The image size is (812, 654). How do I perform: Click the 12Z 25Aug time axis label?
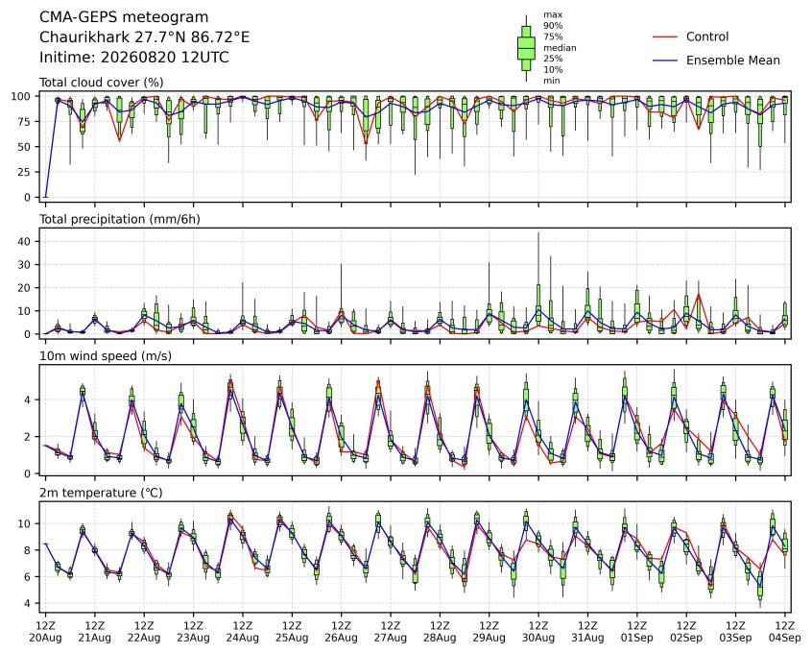292,632
